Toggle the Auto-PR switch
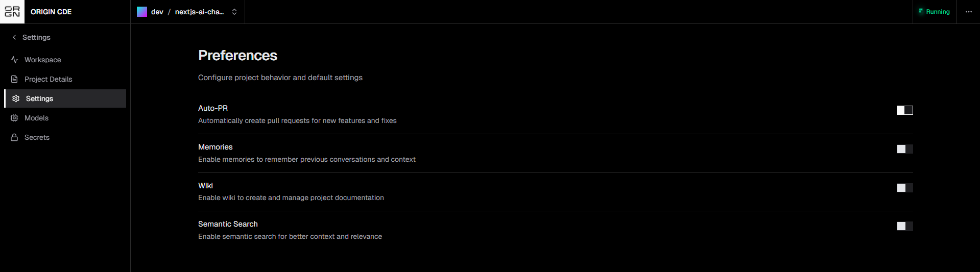The height and width of the screenshot is (272, 980). [904, 110]
